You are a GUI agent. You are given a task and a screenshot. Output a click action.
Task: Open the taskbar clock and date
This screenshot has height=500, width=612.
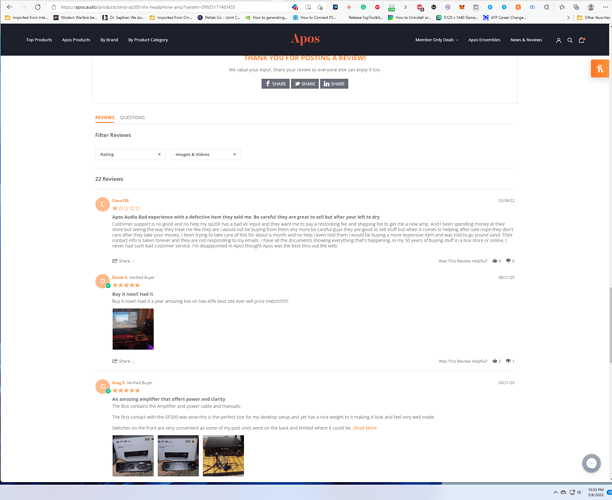click(596, 492)
